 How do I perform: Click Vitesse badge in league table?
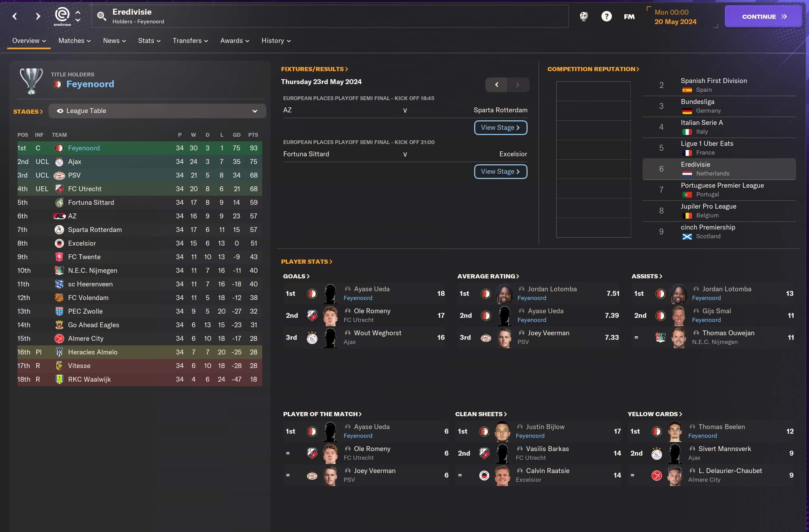[59, 366]
